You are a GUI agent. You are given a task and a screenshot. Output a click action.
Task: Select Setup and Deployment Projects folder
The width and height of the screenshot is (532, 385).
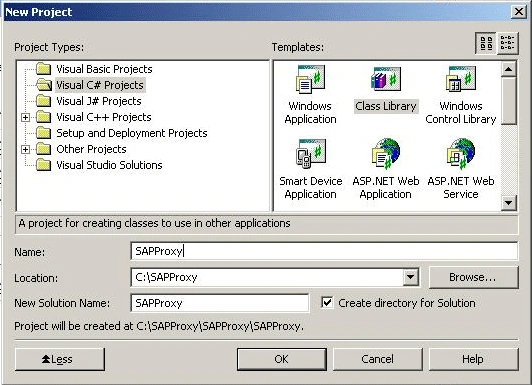click(132, 133)
